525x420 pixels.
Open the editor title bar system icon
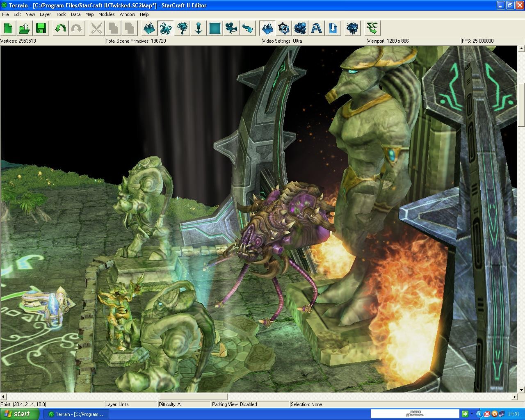tap(4, 5)
